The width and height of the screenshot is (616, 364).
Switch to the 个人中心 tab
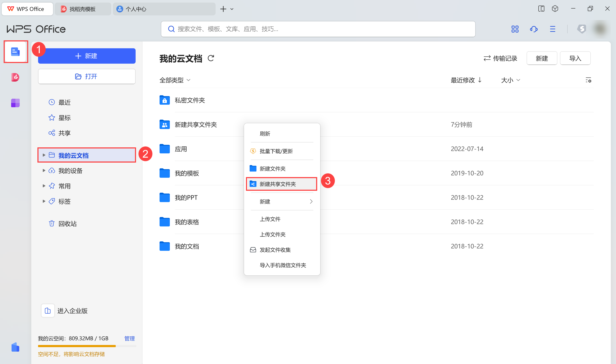click(136, 9)
